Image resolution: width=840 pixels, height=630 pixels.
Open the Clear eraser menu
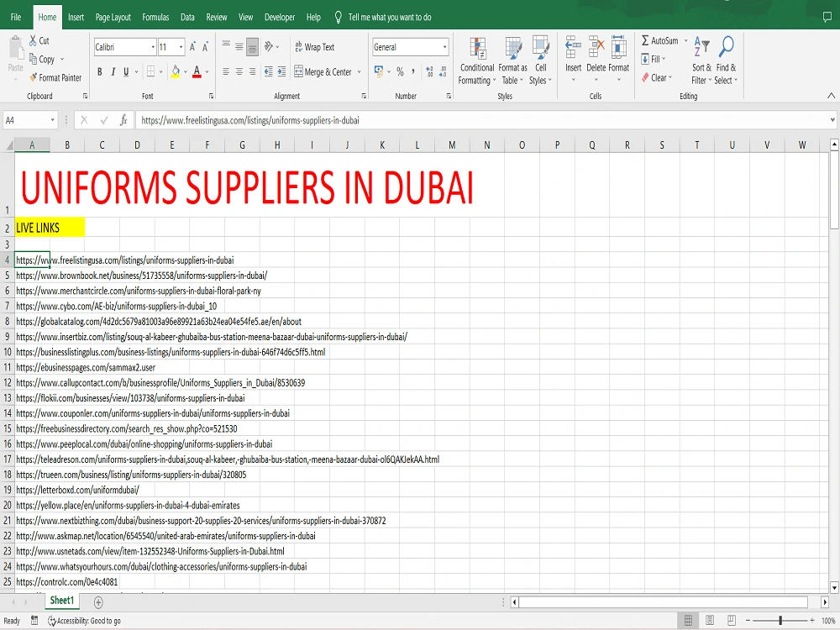[656, 77]
